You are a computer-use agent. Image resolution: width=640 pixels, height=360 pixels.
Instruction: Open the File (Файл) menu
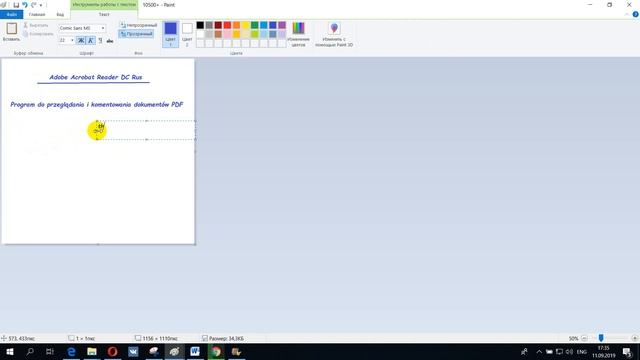click(x=11, y=14)
